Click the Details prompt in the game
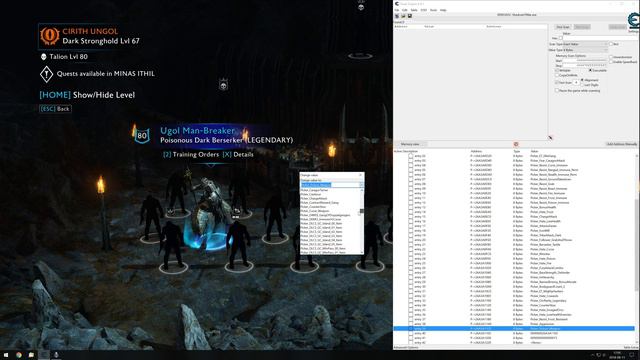Image resolution: width=640 pixels, height=360 pixels. point(238,155)
